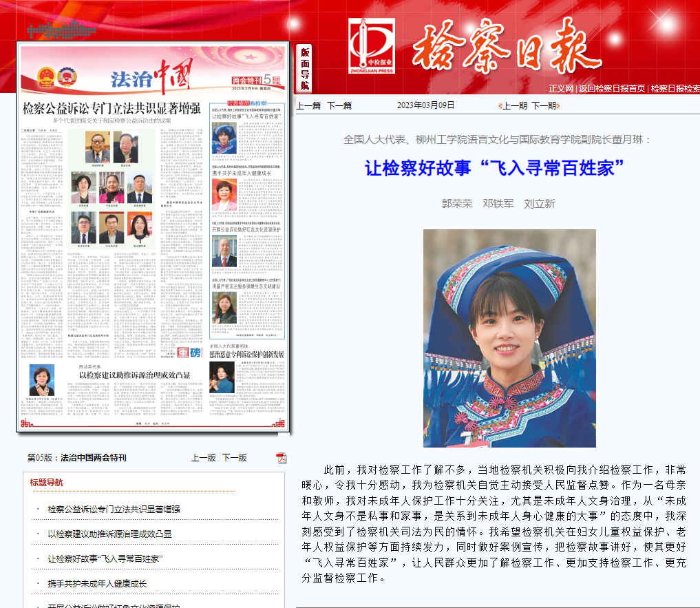Go to 上一篇 previous article
Image resolution: width=700 pixels, height=608 pixels.
[x=308, y=106]
